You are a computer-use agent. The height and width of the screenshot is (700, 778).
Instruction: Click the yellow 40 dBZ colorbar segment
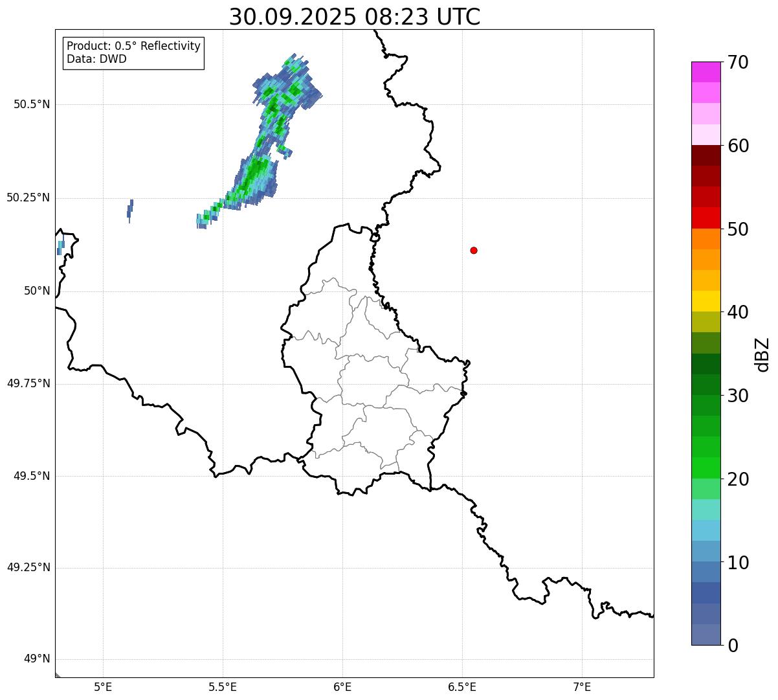tap(707, 302)
